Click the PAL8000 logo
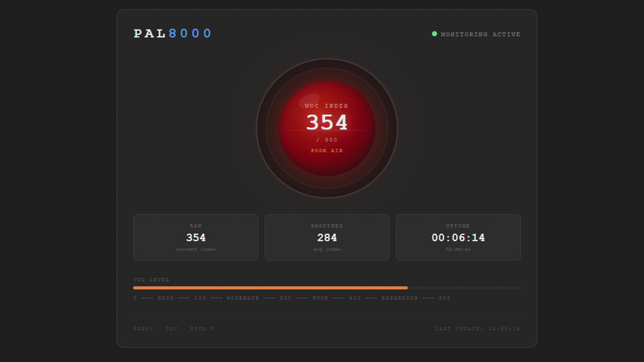This screenshot has height=362, width=644. 172,34
